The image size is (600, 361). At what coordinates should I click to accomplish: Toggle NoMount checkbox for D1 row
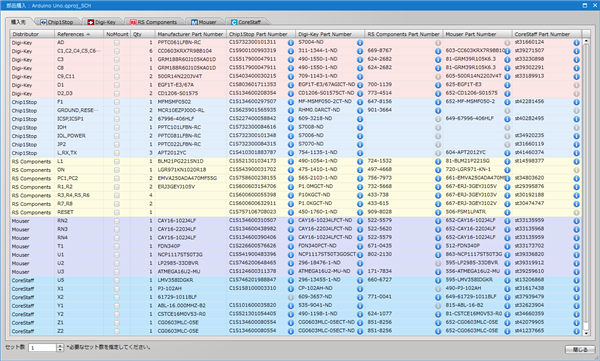[117, 85]
